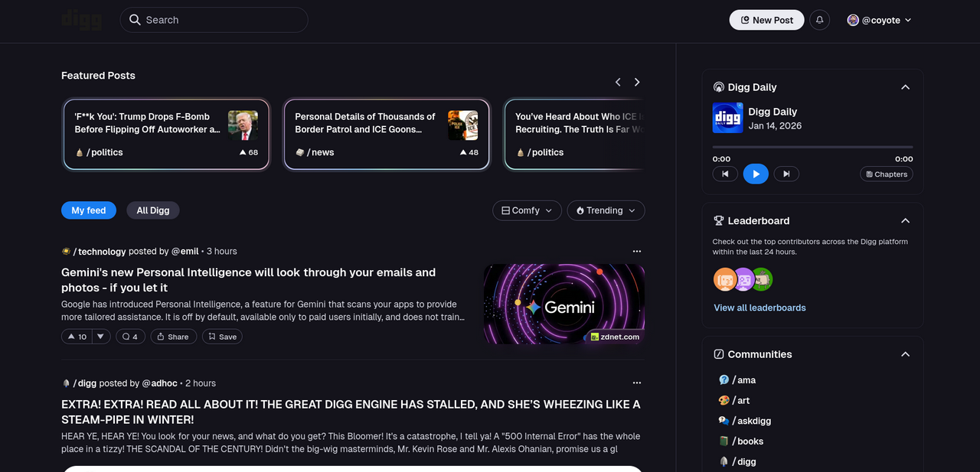This screenshot has height=472, width=980.
Task: Collapse the Communities panel
Action: click(x=905, y=354)
